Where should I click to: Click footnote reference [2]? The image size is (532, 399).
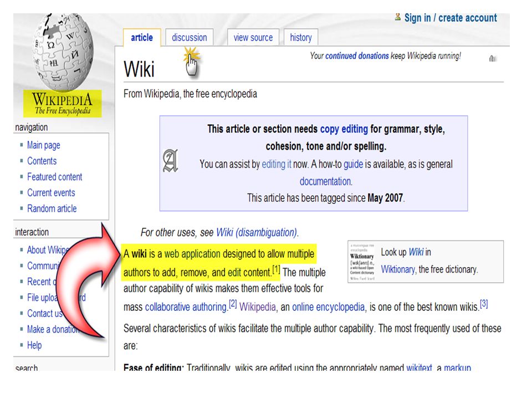(x=233, y=304)
